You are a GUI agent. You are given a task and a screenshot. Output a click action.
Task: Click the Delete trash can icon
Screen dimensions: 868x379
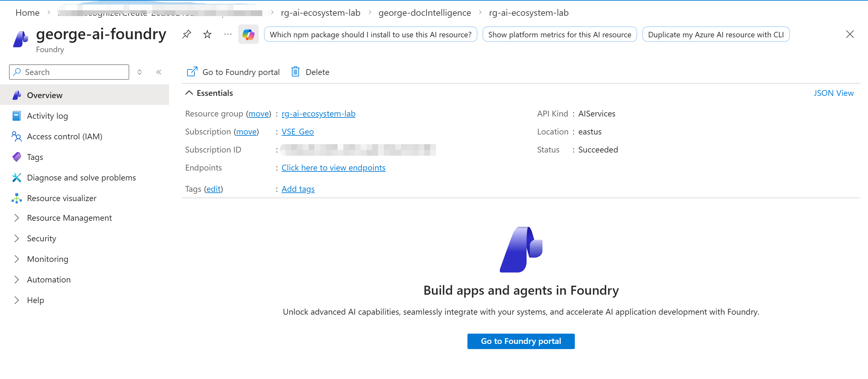[295, 72]
